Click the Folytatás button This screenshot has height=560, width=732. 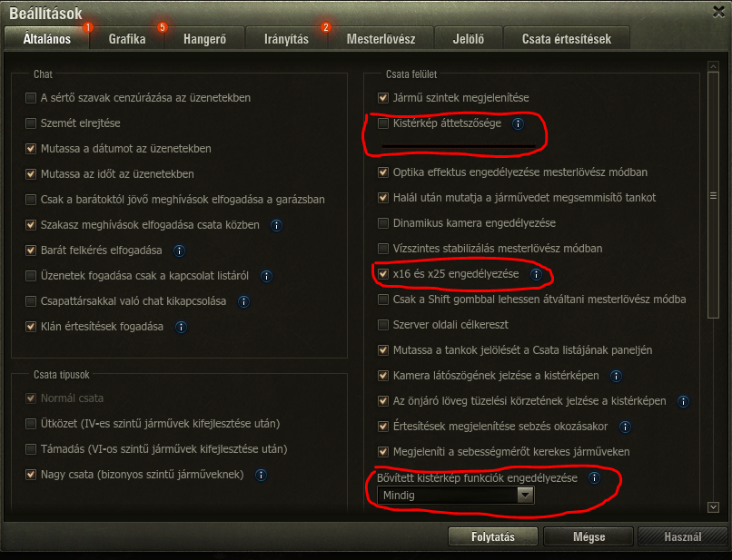[x=493, y=536]
